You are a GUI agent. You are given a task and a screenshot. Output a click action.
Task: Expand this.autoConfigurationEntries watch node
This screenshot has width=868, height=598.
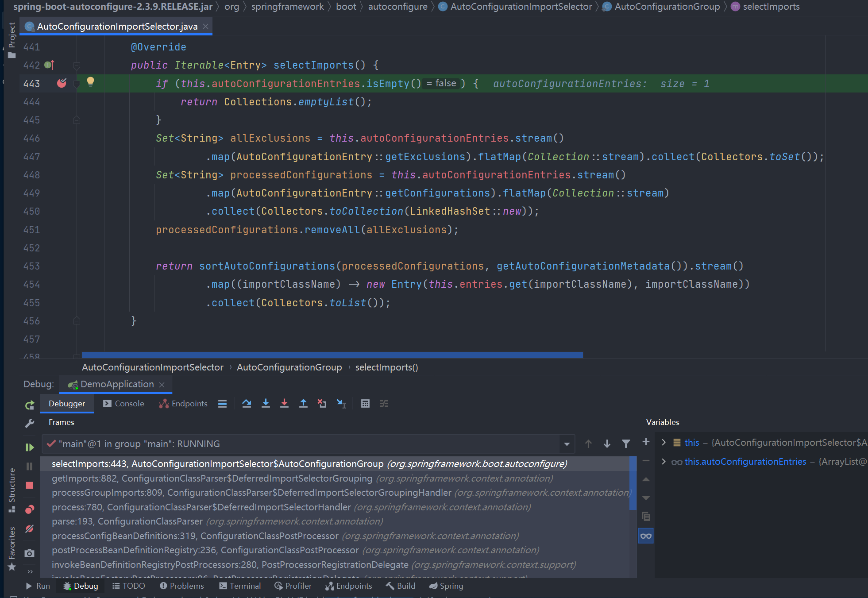pyautogui.click(x=664, y=462)
